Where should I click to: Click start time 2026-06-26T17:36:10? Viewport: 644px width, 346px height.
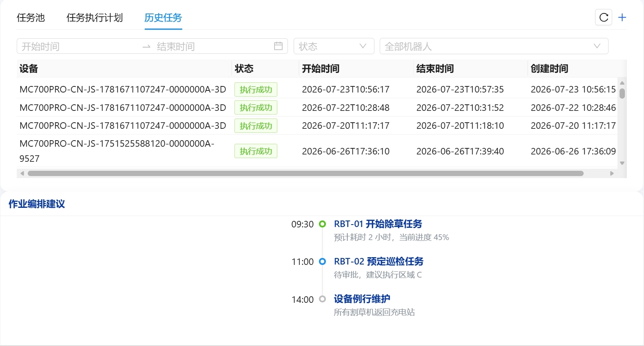tap(345, 151)
